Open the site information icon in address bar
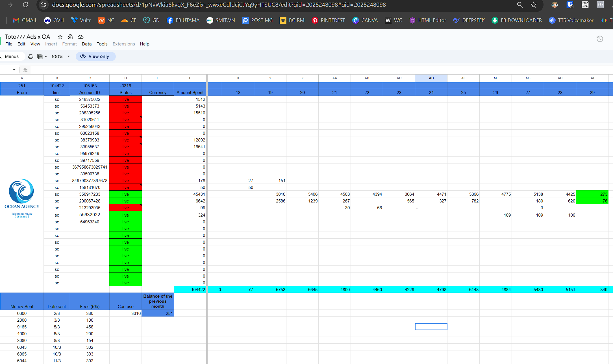This screenshot has width=613, height=364. (x=44, y=5)
